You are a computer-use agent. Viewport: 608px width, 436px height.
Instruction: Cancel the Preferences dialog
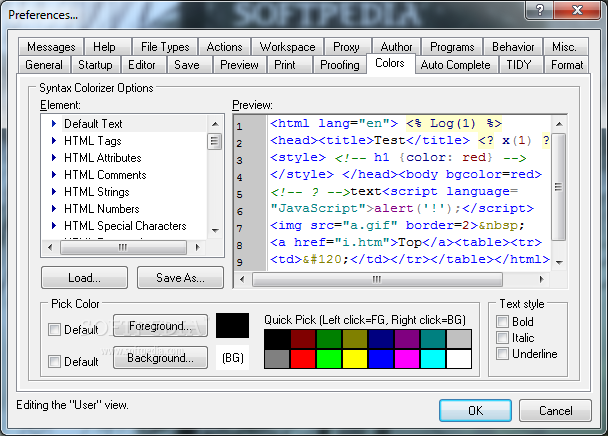(x=555, y=410)
